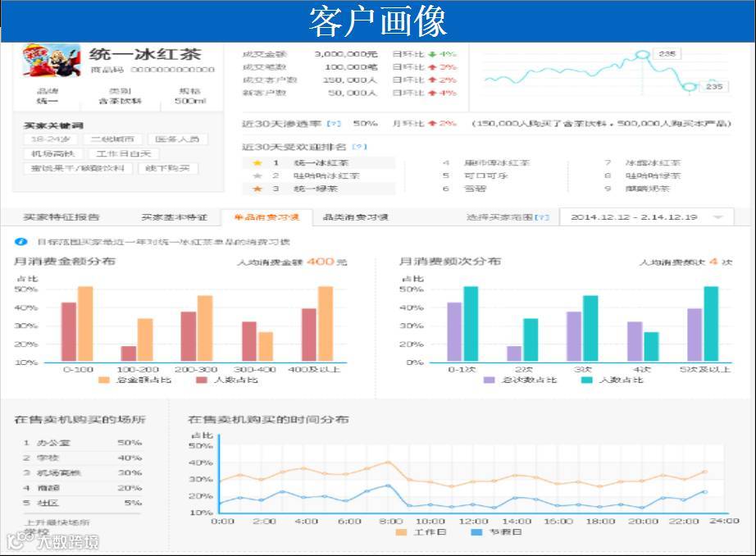The image size is (756, 556).
Task: Switch to 买家基本特征 tab
Action: point(174,217)
